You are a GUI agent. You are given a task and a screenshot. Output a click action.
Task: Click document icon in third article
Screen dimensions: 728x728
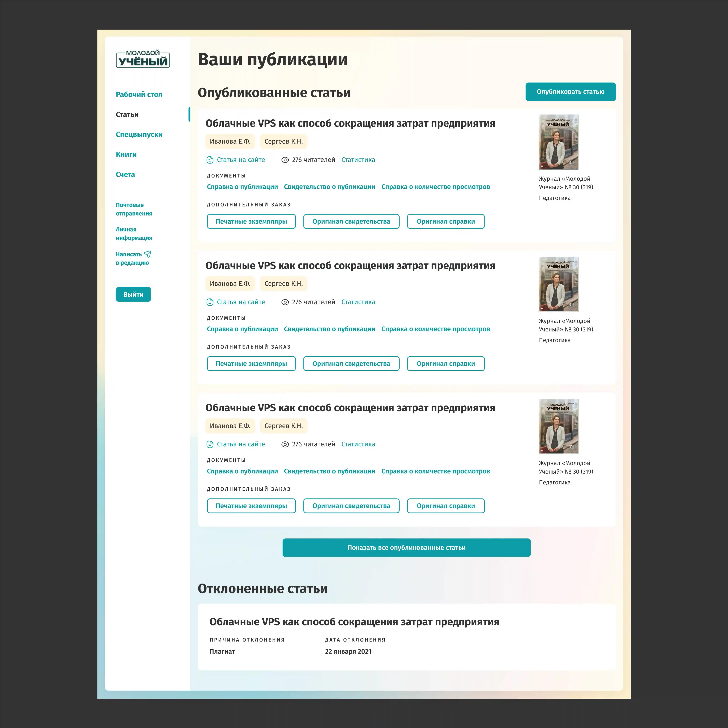coord(210,444)
